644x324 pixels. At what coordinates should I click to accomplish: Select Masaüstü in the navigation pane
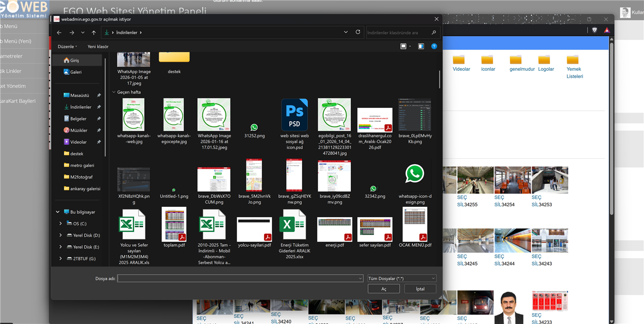point(79,95)
